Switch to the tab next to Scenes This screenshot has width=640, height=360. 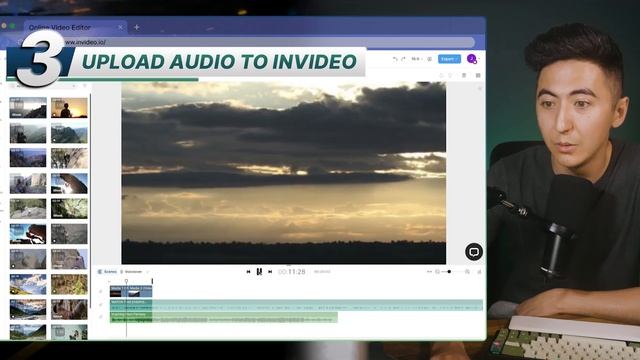(x=131, y=272)
